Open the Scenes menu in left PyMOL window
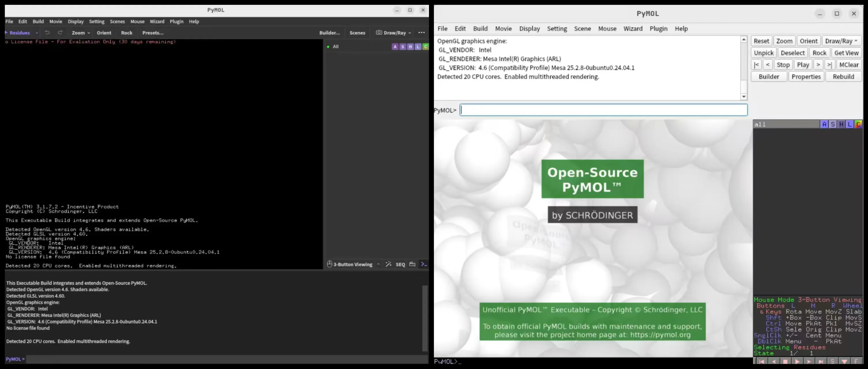Viewport: 868px width, 369px height. tap(117, 21)
